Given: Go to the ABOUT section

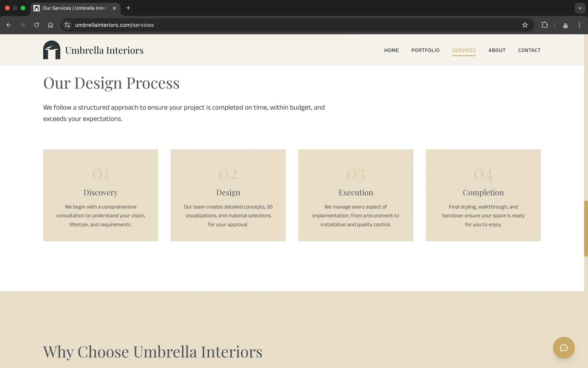Looking at the screenshot, I should point(497,50).
